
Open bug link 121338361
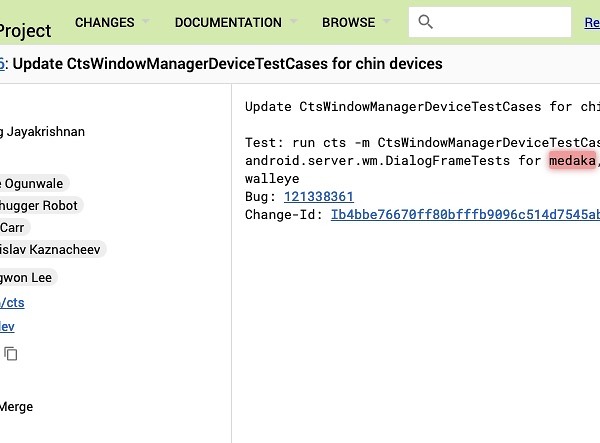point(318,197)
